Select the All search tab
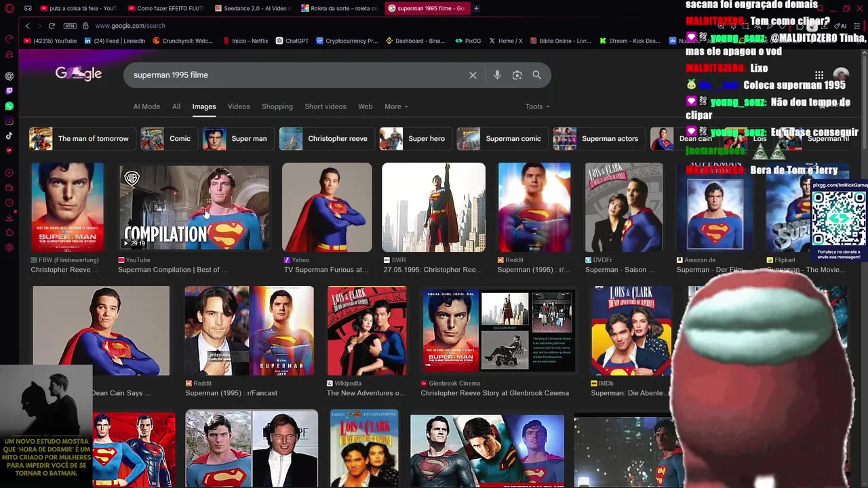 176,106
